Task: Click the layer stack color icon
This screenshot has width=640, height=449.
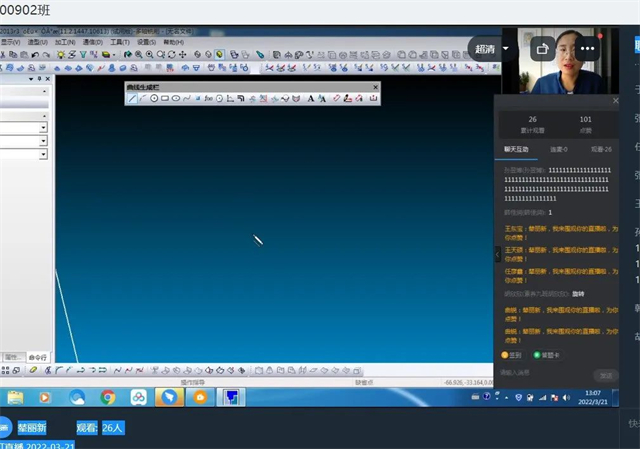Action: 106,54
